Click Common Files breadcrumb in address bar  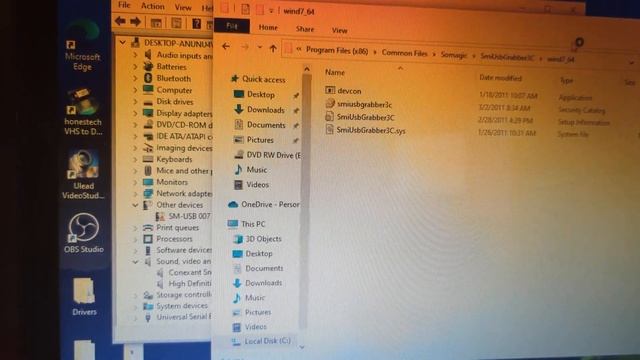[404, 53]
